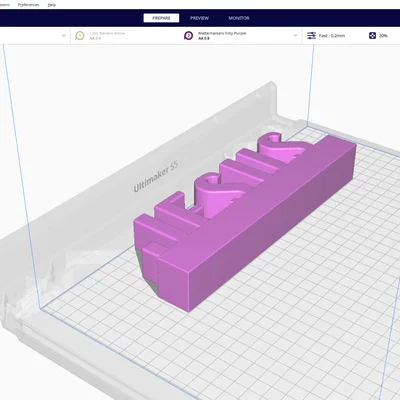Switch to the PREPARE stage tab
The height and width of the screenshot is (400, 400).
[x=161, y=18]
